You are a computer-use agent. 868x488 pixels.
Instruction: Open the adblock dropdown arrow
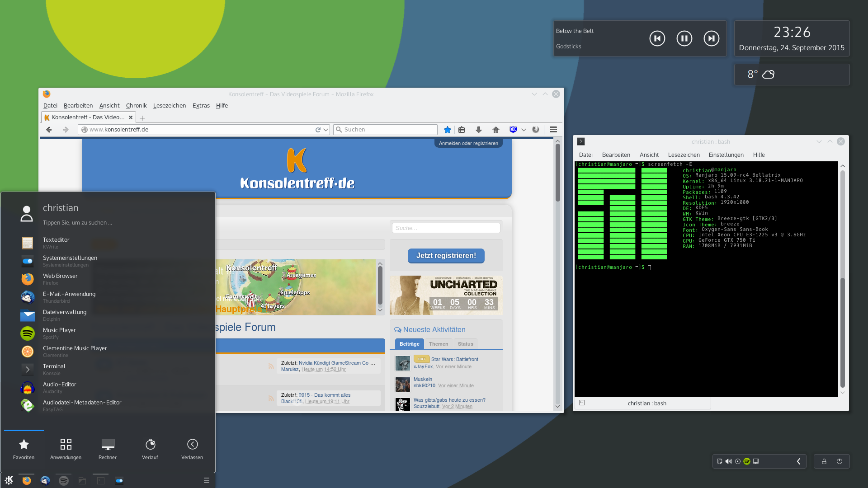(x=524, y=130)
